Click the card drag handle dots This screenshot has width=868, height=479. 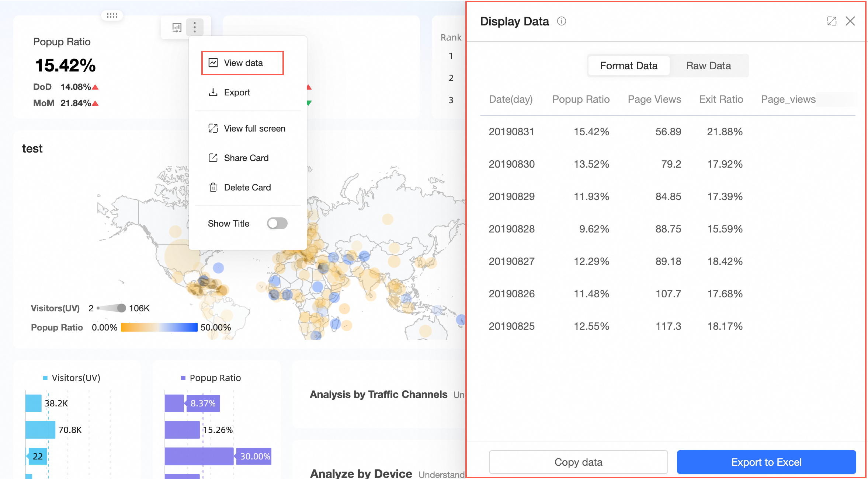pos(112,15)
